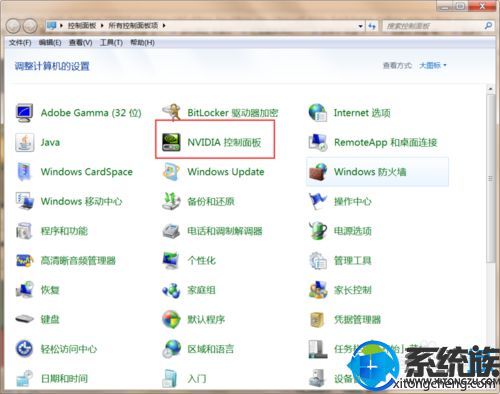This screenshot has height=394, width=500.
Task: Open the NVIDIA 控制面板 icon
Action: coord(171,142)
